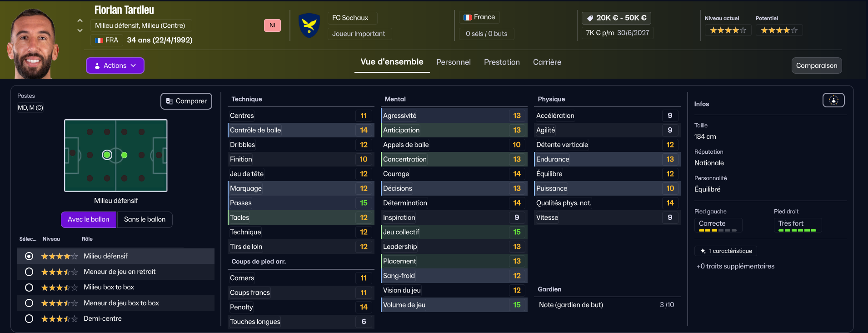
Task: Click the Comparer button near Postes
Action: pos(186,101)
